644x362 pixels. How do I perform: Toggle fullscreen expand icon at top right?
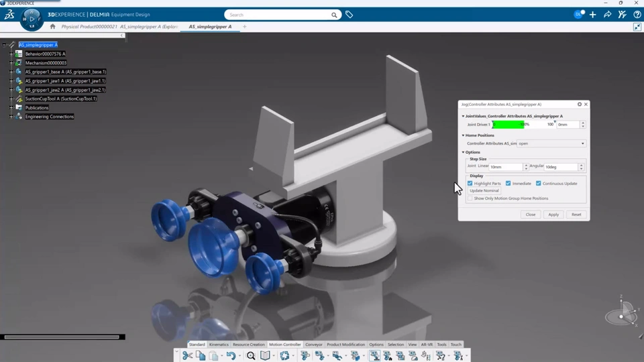pos(637,27)
